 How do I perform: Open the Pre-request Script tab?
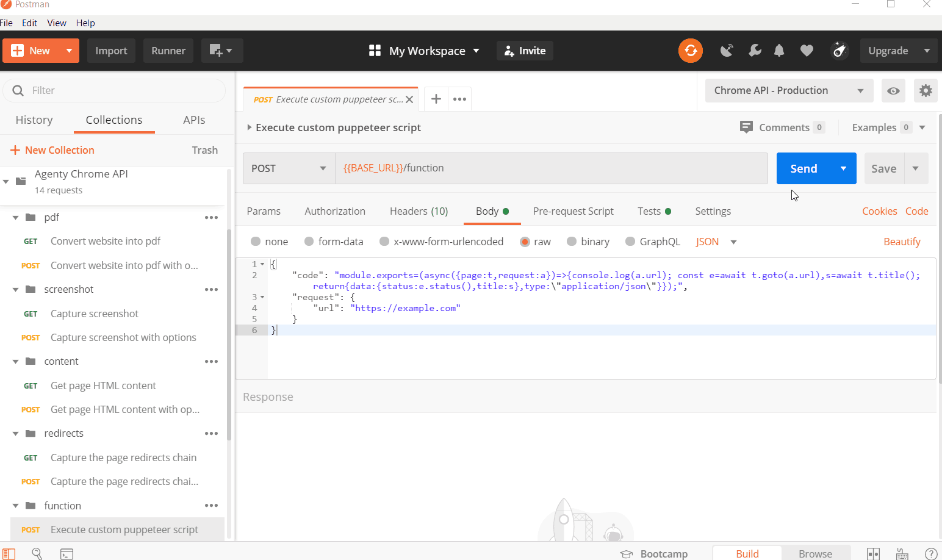click(573, 211)
